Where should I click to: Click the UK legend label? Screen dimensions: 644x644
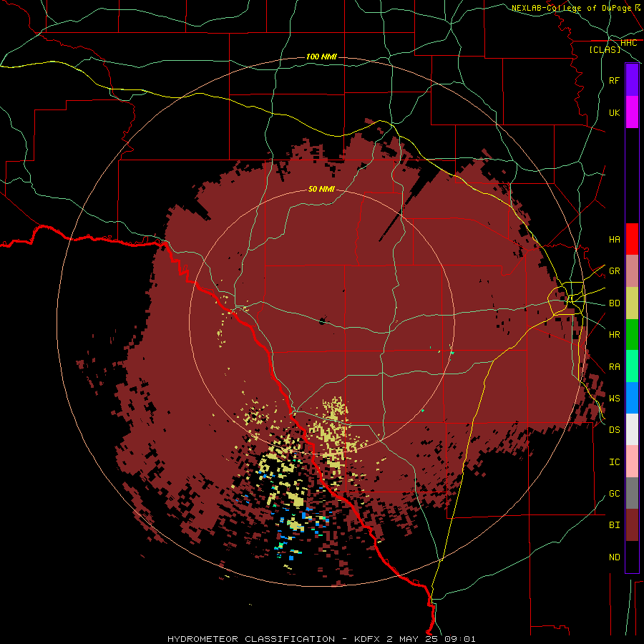tap(614, 112)
